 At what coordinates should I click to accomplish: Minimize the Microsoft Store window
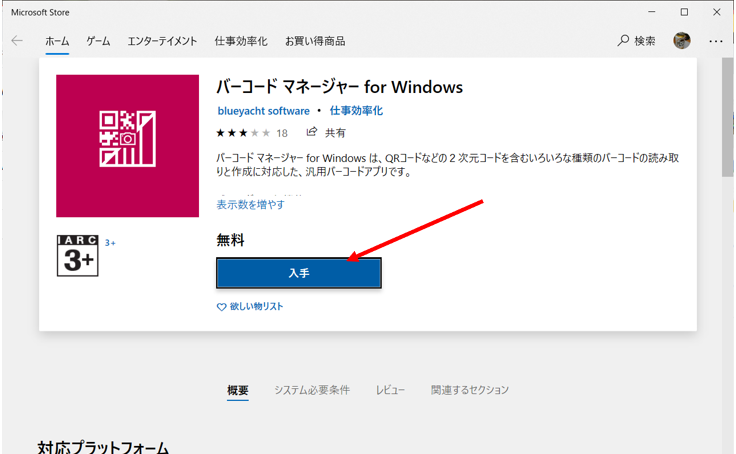pos(652,12)
